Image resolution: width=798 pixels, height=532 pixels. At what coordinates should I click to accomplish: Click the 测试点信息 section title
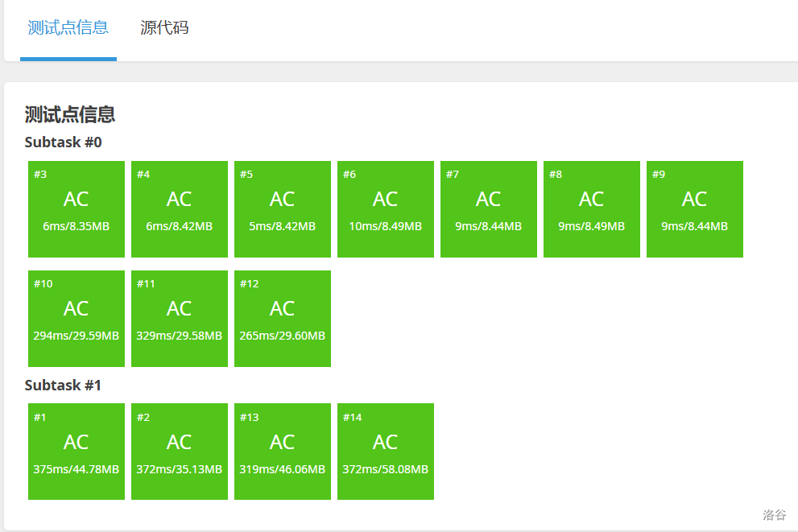tap(70, 114)
